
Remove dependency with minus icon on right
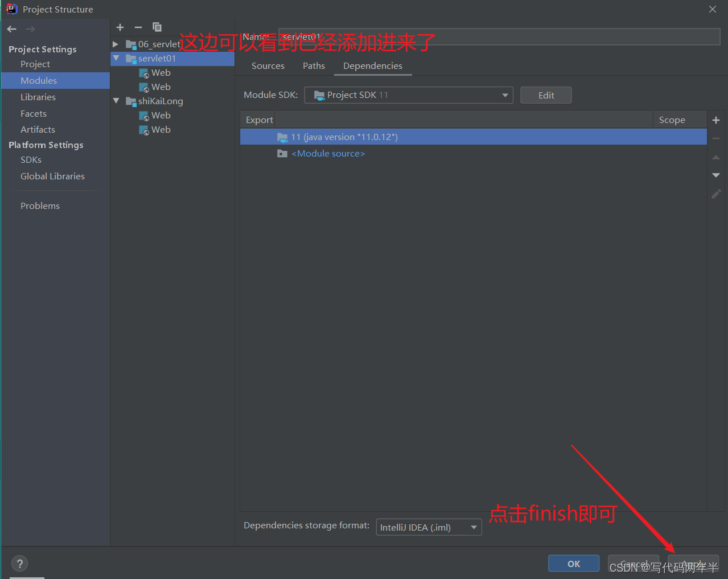(716, 138)
